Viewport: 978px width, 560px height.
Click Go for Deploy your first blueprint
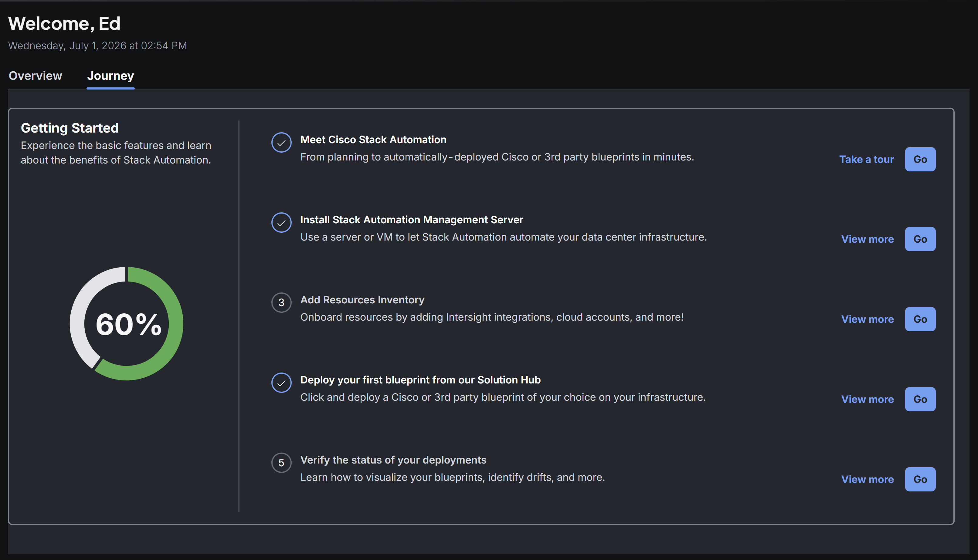pos(920,399)
